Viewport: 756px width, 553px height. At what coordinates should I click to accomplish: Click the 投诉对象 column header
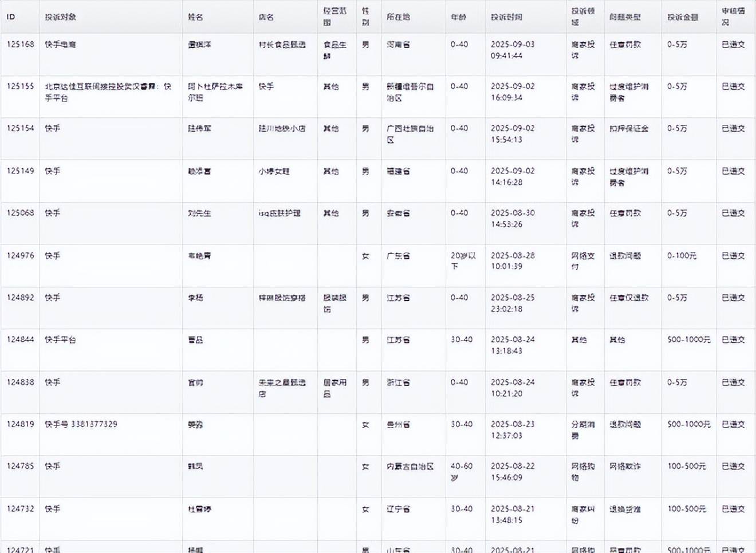click(61, 17)
